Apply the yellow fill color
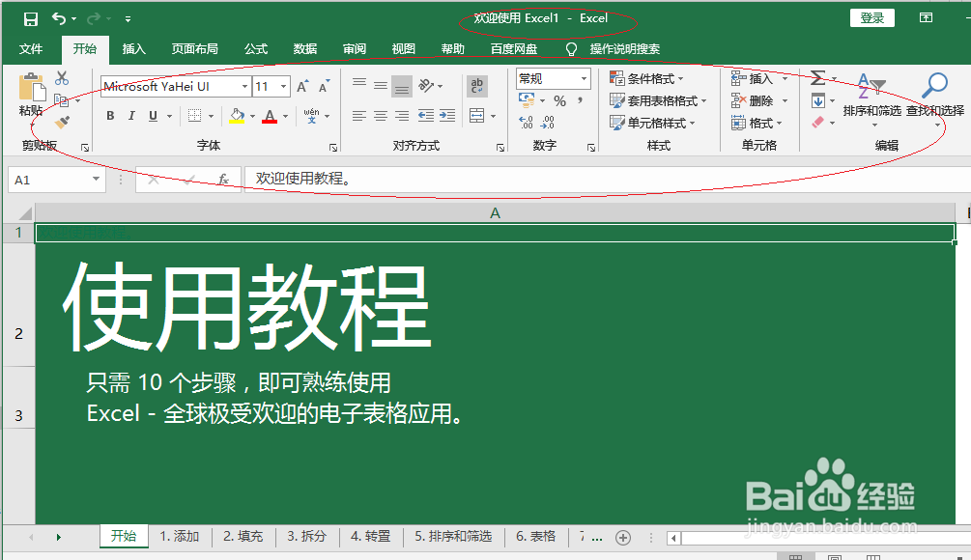Viewport: 971px width, 560px height. click(237, 116)
